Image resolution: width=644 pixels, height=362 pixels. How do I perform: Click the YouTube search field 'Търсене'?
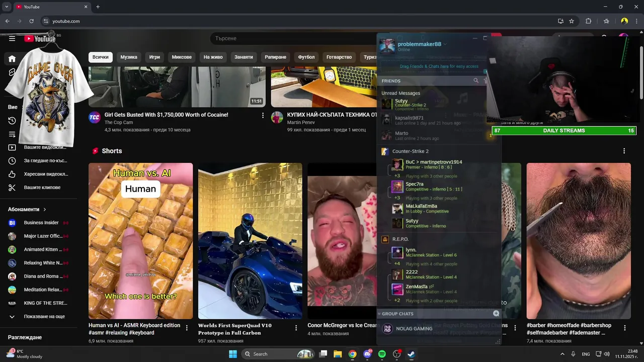click(293, 39)
